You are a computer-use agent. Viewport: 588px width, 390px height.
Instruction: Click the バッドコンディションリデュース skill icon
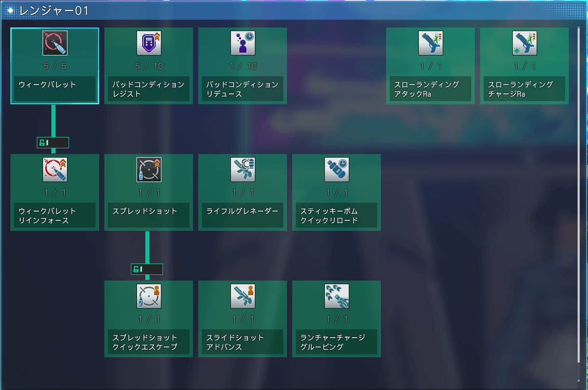[243, 43]
